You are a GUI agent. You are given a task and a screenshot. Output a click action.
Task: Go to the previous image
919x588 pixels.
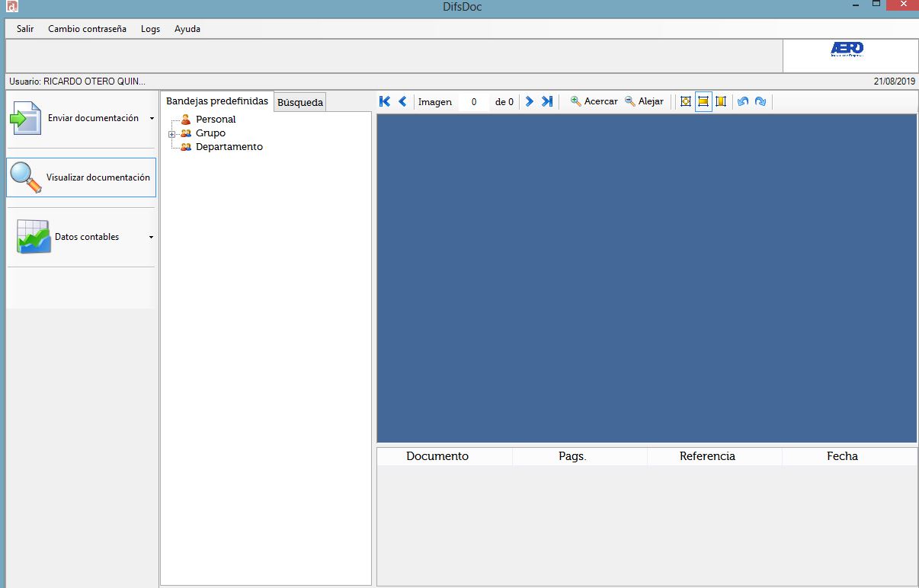click(402, 101)
